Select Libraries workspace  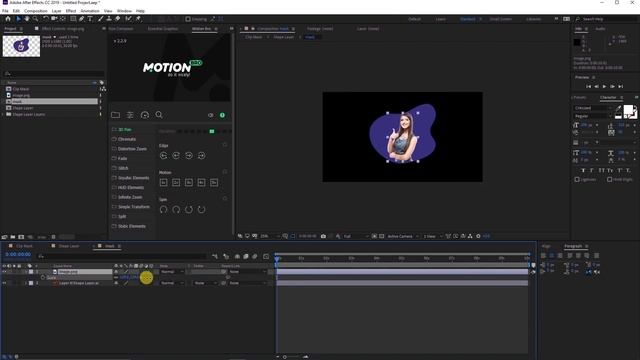(x=533, y=19)
